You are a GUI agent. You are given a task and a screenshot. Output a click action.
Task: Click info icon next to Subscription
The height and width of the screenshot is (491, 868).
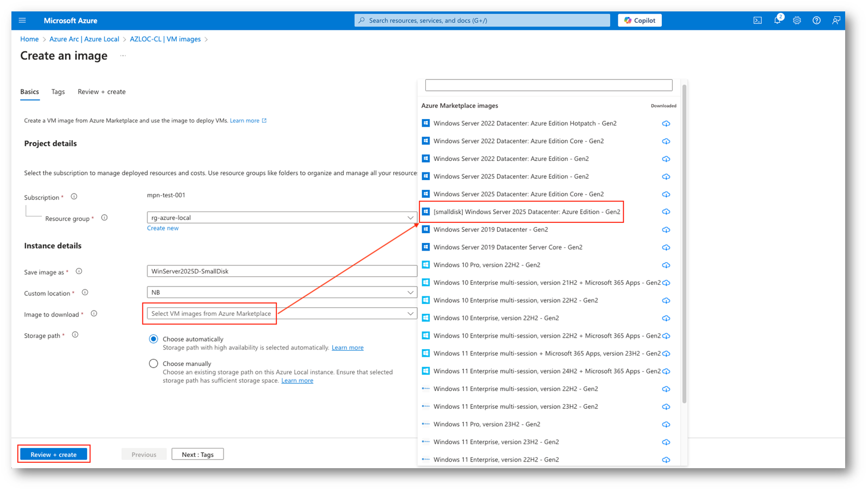(74, 197)
